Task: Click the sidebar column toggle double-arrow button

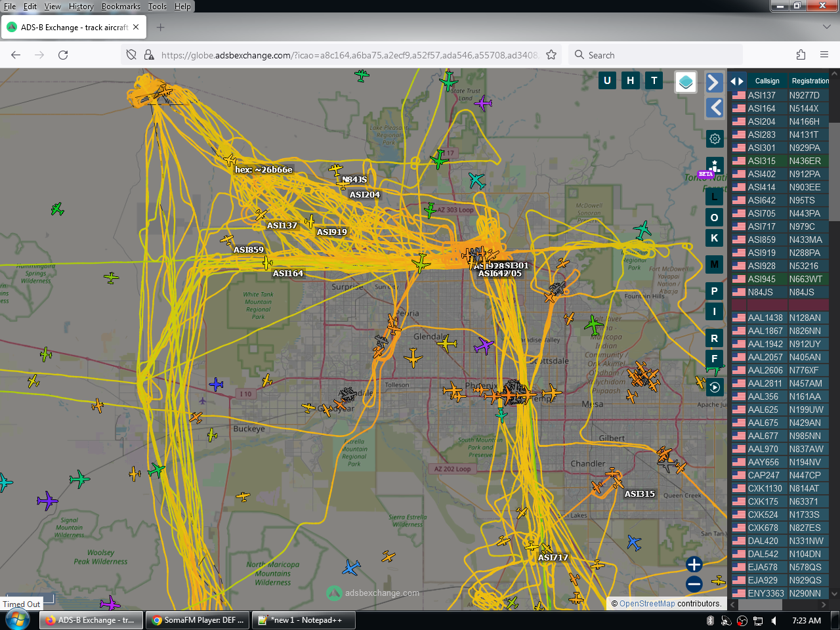Action: pos(737,81)
